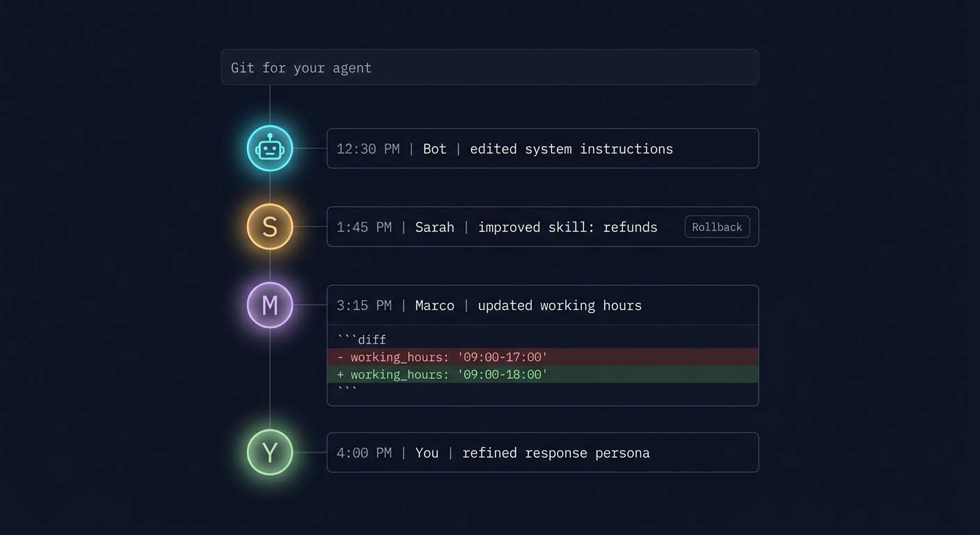This screenshot has width=980, height=535.
Task: Click Marco's avatar icon on the timeline
Action: tap(270, 305)
